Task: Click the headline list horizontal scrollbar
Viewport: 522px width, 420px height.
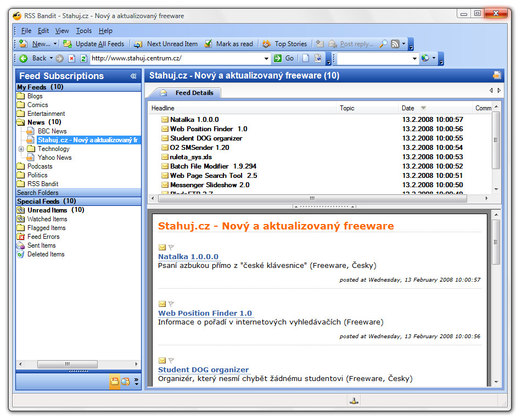Action: coord(312,198)
